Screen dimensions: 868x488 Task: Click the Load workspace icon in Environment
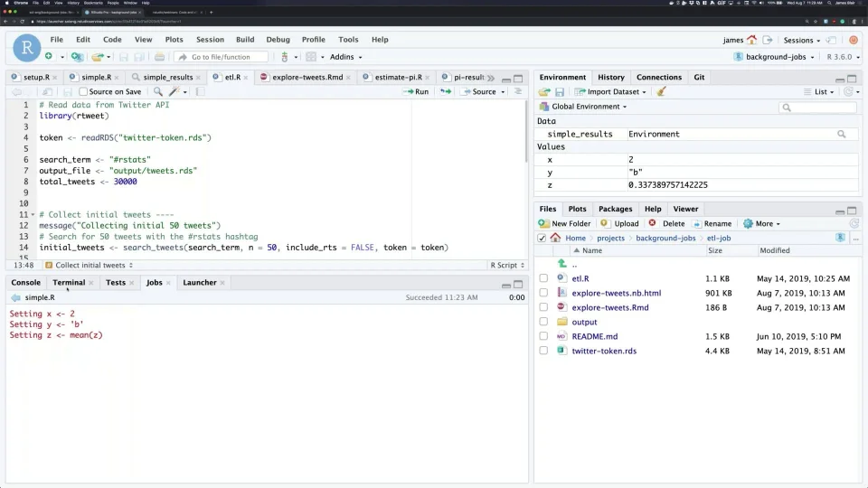(544, 92)
